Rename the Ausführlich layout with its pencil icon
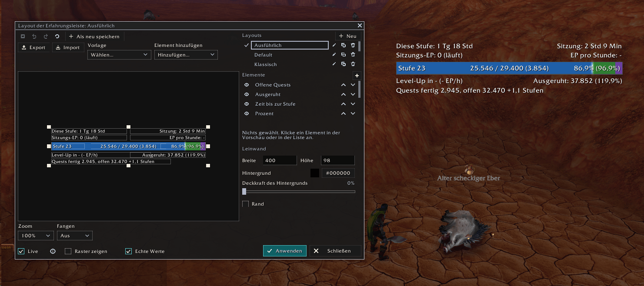 (334, 45)
